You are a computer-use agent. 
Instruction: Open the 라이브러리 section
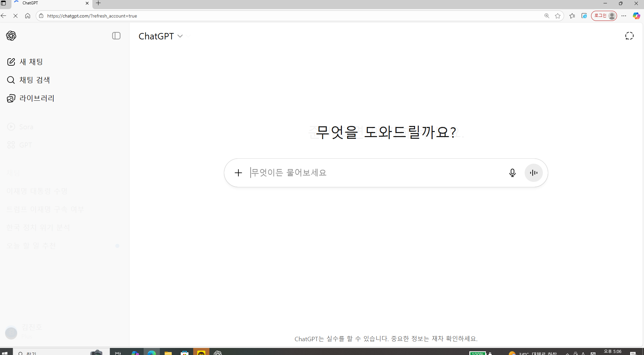pos(30,98)
